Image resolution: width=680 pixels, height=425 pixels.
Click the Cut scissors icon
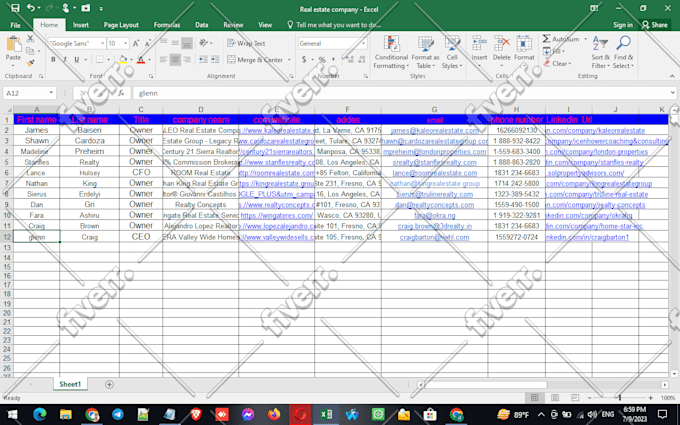point(30,39)
